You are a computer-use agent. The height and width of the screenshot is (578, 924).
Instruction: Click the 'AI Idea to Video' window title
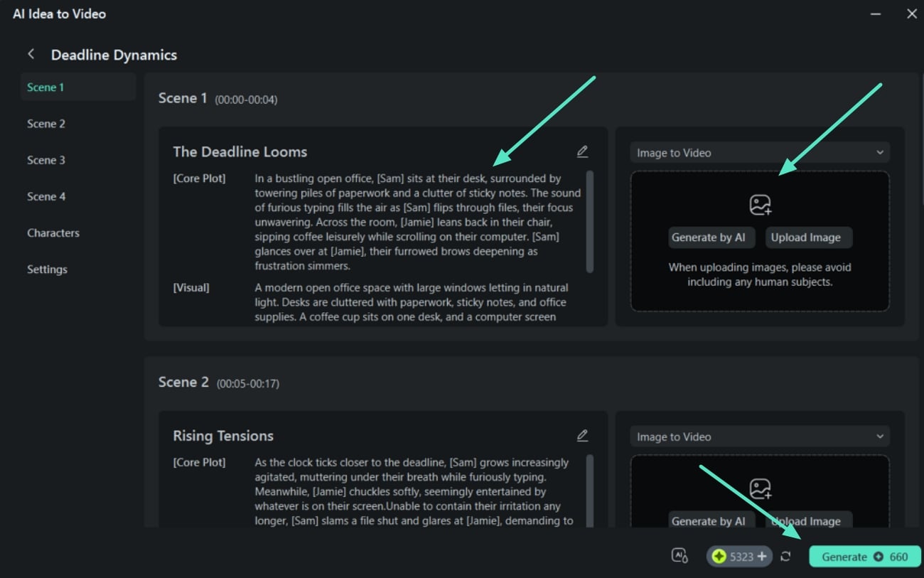pyautogui.click(x=59, y=14)
